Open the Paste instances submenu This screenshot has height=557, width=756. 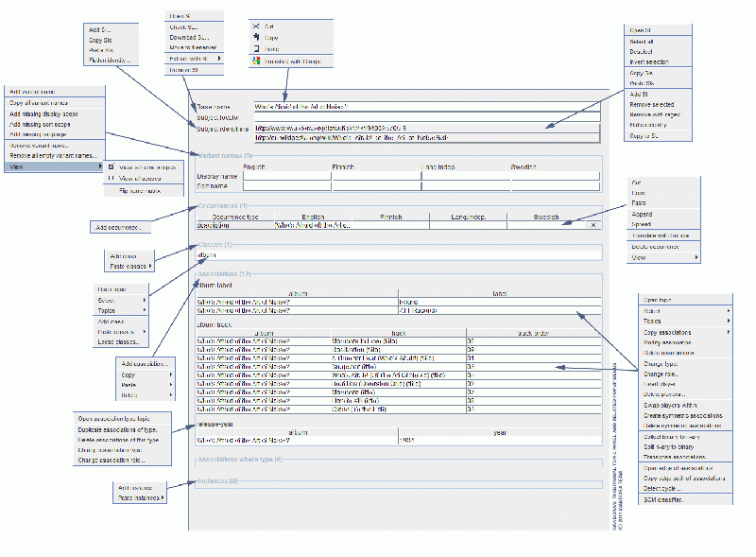(164, 497)
